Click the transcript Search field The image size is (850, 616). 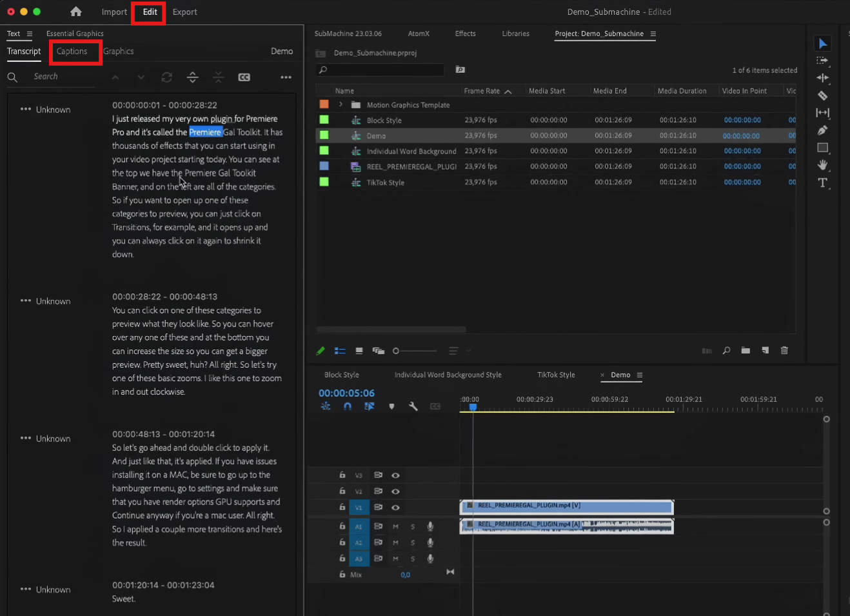tap(58, 77)
